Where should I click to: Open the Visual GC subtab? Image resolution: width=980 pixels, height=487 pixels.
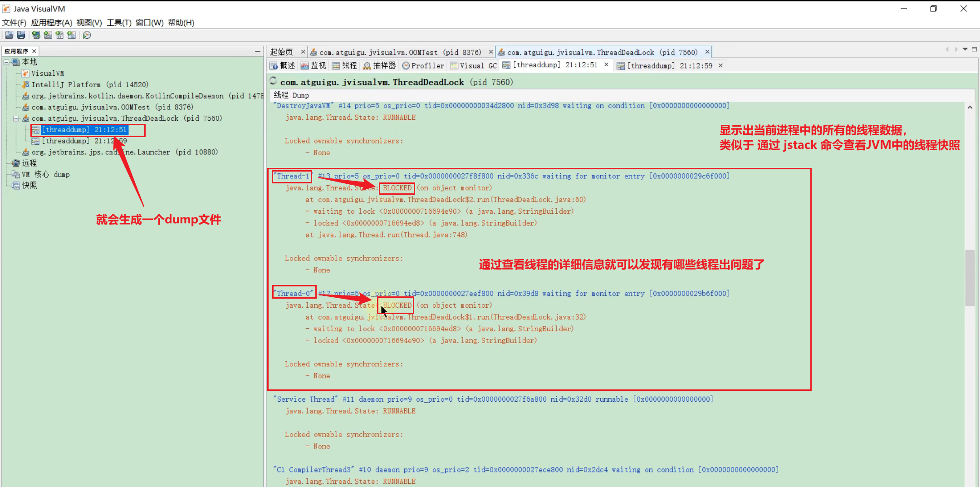(474, 66)
